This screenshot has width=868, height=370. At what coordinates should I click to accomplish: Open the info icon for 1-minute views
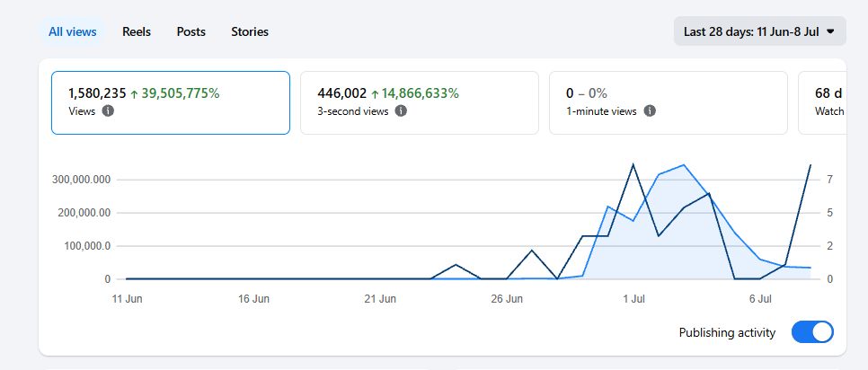tap(650, 111)
